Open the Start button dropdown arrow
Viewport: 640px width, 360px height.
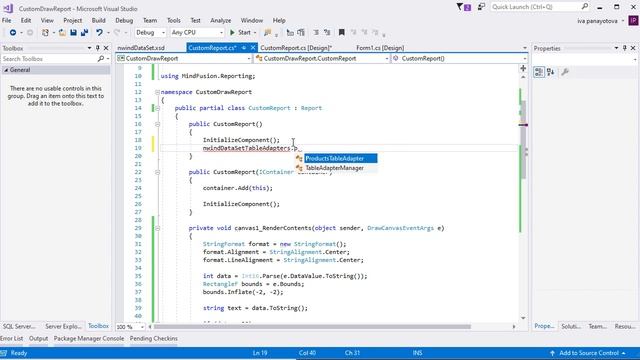[x=255, y=32]
